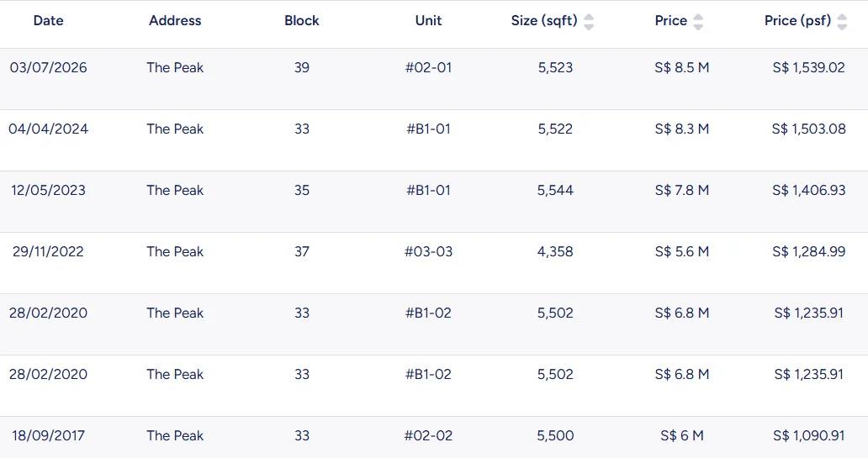Select the Date column header
868x458 pixels.
48,20
